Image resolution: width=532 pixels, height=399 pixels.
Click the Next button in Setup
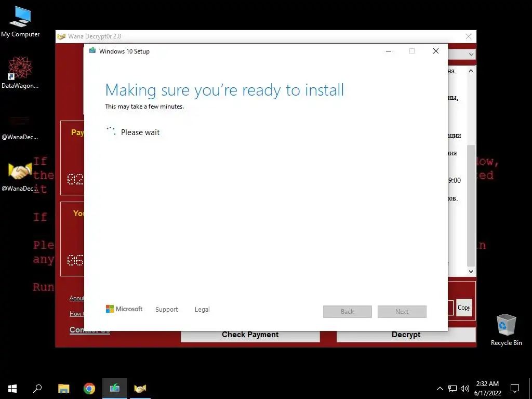point(402,312)
